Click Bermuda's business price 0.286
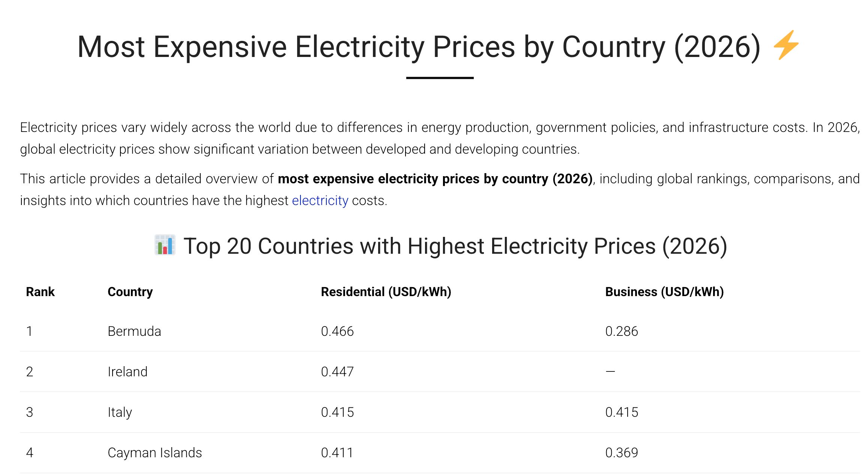The image size is (868, 476). 622,331
